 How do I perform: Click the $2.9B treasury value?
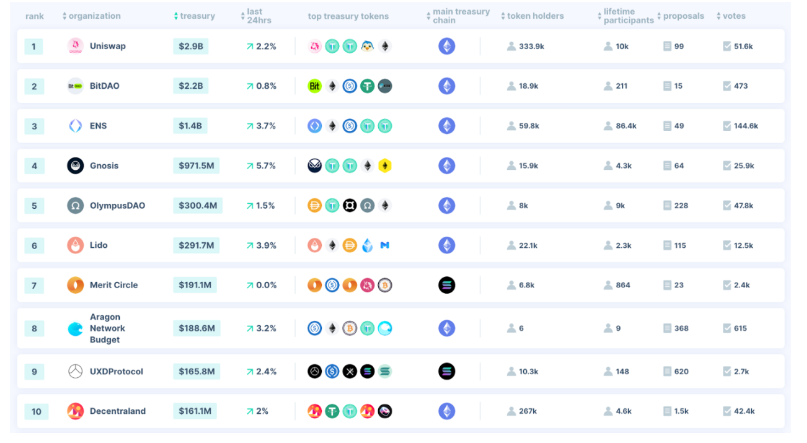coord(190,46)
